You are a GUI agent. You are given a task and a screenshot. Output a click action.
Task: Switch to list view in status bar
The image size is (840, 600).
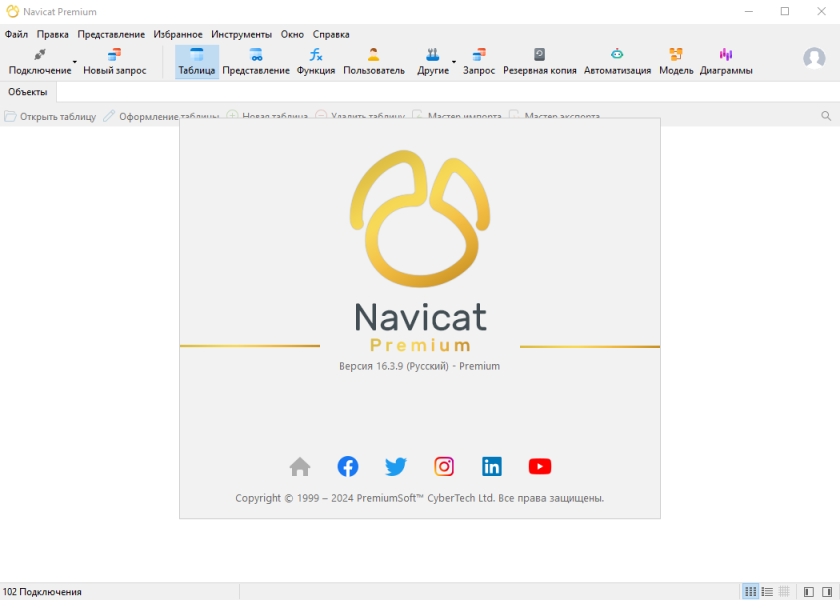click(x=767, y=592)
